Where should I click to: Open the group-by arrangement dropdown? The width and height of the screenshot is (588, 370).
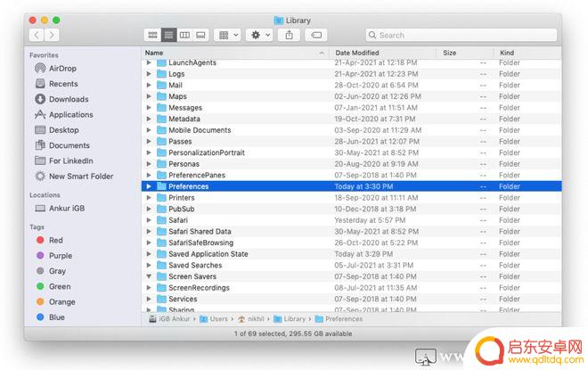(227, 36)
